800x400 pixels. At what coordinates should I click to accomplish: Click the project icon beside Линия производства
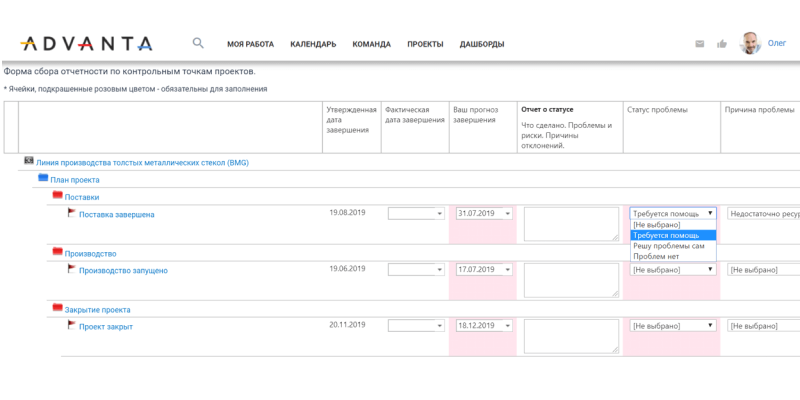29,161
